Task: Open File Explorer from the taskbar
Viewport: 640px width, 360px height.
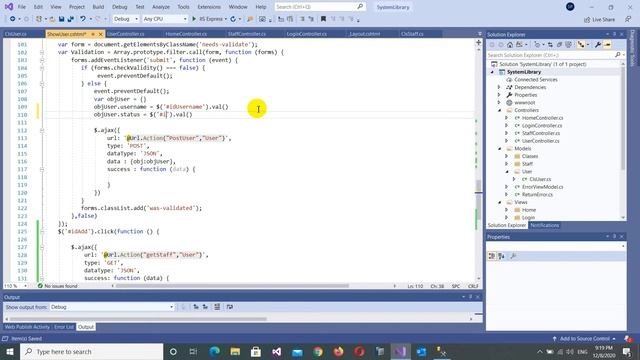Action: (235, 351)
